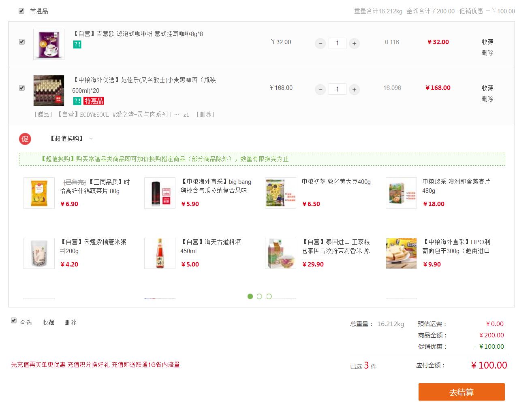
Task: Delete 吉意欧 coffee from cart
Action: pyautogui.click(x=487, y=53)
